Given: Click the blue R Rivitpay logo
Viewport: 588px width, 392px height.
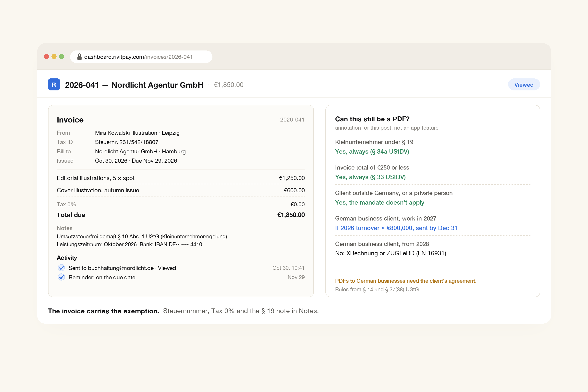Looking at the screenshot, I should [x=54, y=85].
